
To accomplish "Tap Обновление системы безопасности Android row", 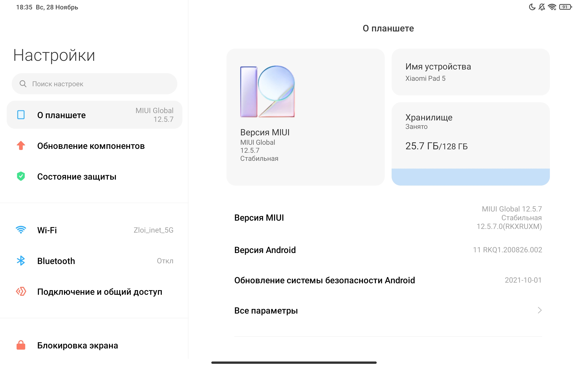I will 388,280.
